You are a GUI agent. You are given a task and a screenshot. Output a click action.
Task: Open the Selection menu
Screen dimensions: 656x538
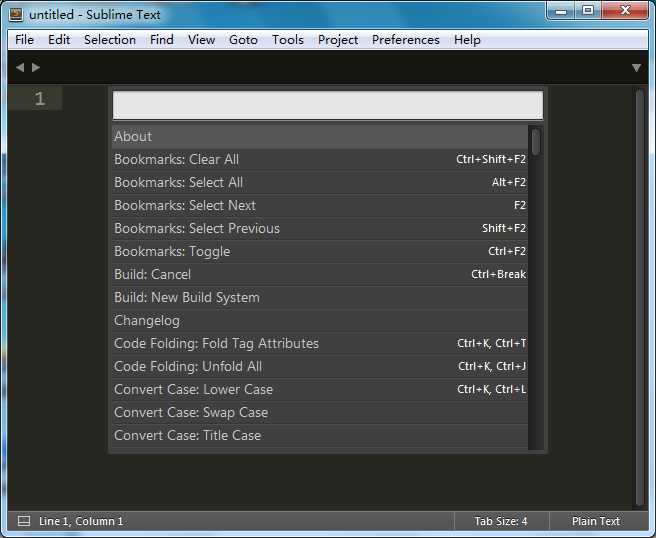[x=110, y=40]
